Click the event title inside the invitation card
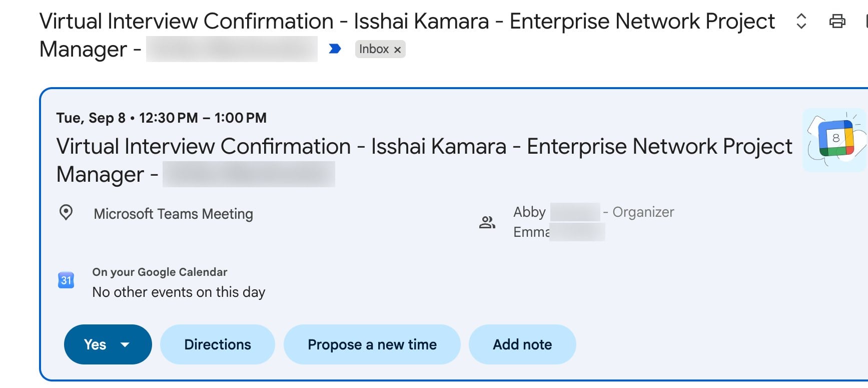 (x=424, y=160)
